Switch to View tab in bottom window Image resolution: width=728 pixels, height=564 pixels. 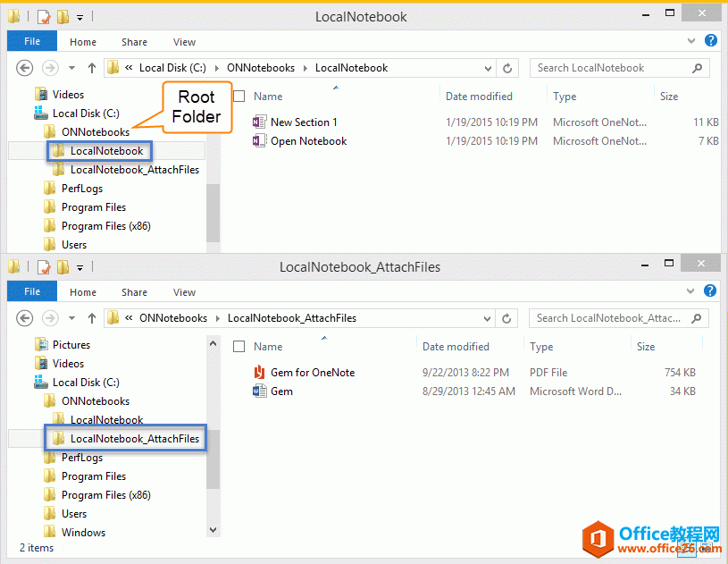184,292
